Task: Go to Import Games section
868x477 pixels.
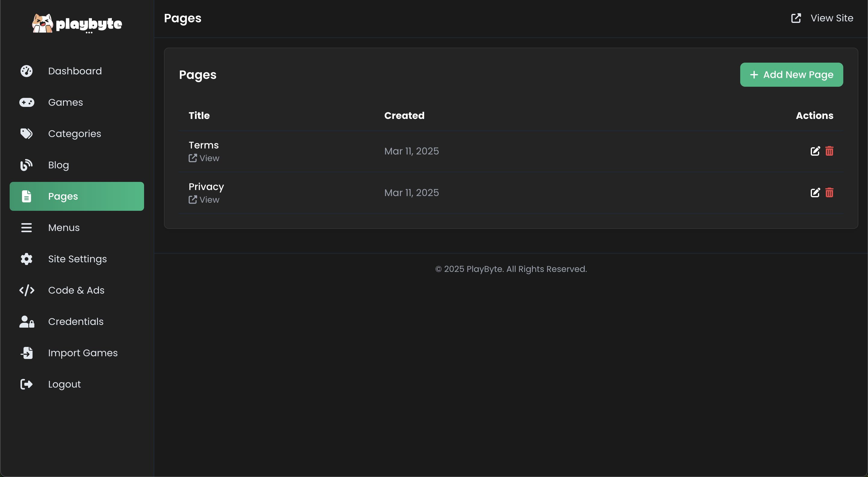Action: pos(83,353)
